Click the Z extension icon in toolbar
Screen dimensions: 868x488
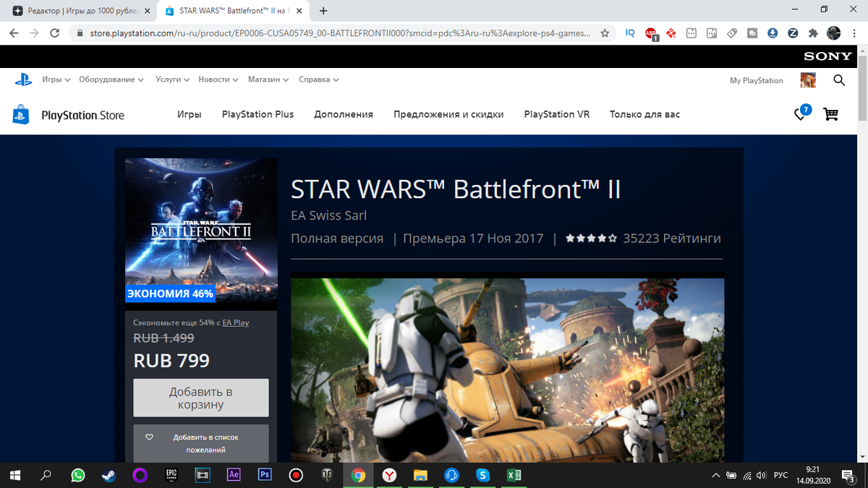[793, 33]
